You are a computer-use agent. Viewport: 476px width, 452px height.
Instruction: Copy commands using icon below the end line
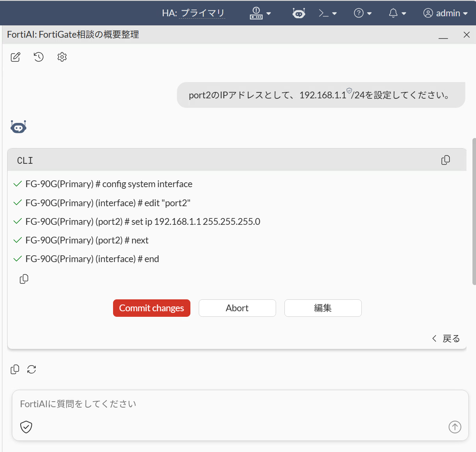24,279
